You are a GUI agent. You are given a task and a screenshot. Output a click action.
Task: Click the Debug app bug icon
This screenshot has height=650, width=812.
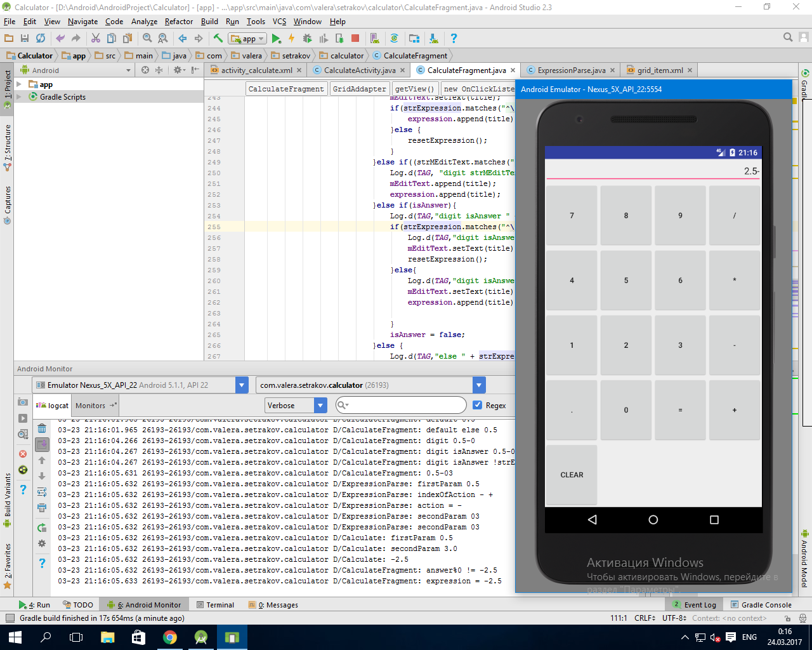(x=308, y=39)
